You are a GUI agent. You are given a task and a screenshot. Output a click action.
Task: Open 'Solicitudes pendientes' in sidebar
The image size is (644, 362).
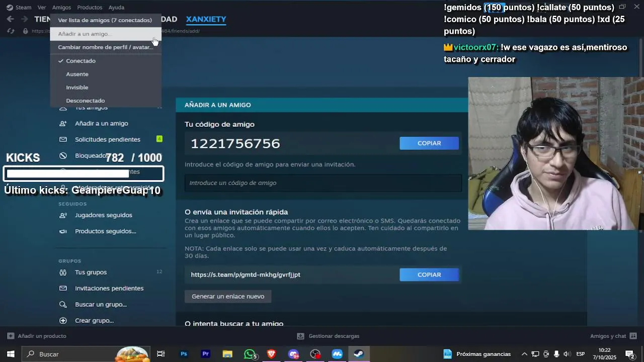click(x=108, y=139)
